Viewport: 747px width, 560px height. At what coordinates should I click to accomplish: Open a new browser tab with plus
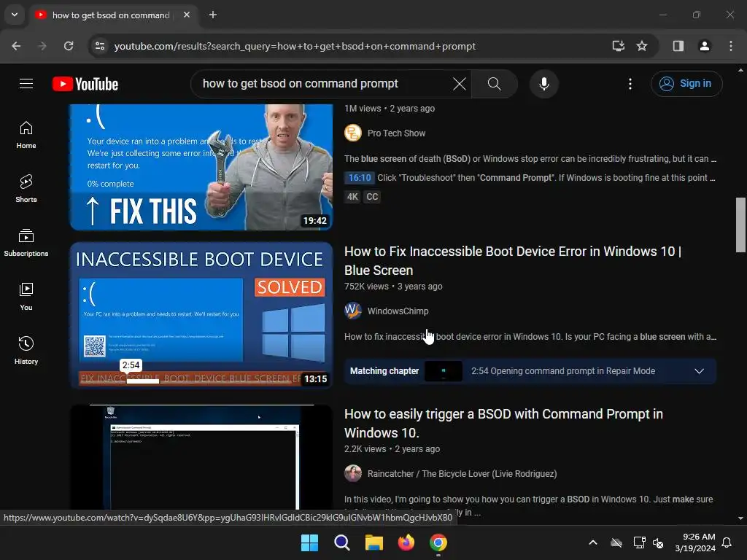click(x=213, y=15)
